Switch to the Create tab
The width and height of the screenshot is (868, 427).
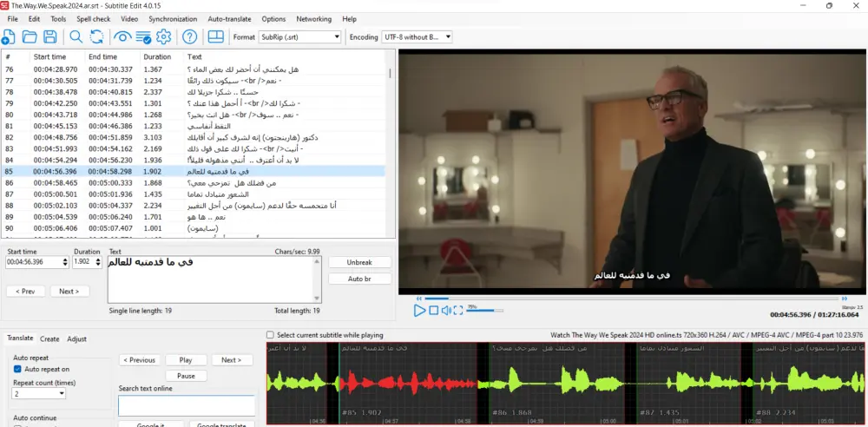tap(49, 339)
